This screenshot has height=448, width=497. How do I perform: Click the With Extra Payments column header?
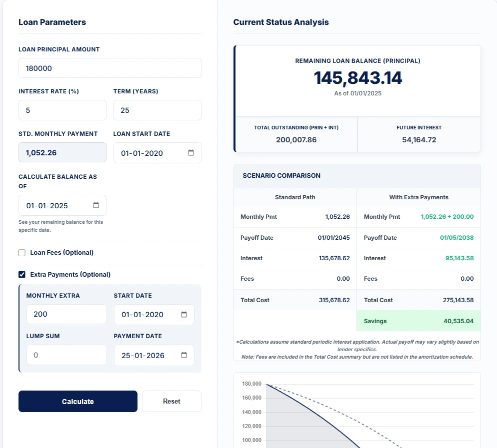pos(418,197)
